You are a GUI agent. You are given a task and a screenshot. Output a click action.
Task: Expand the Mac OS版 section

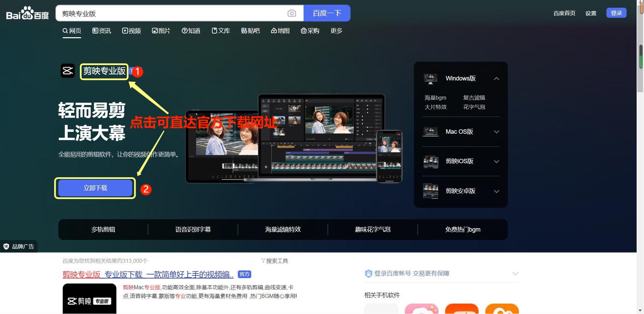(496, 132)
